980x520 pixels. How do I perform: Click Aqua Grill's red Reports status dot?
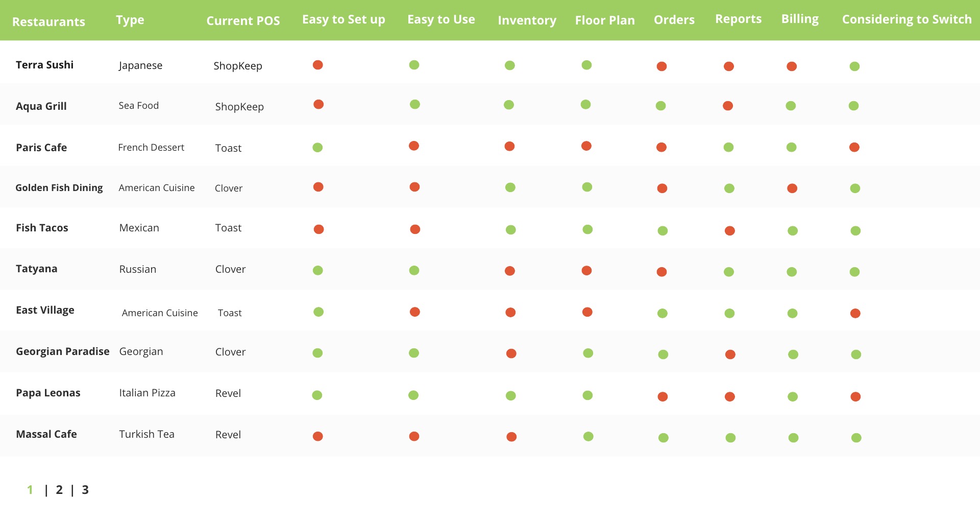tap(728, 106)
